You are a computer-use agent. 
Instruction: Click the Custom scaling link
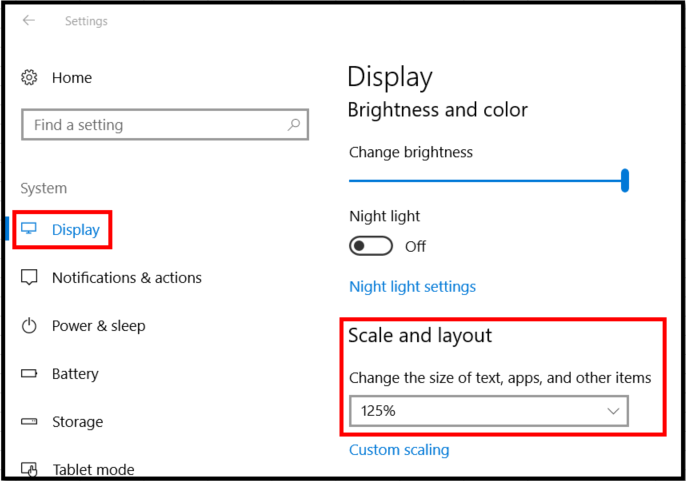click(399, 449)
